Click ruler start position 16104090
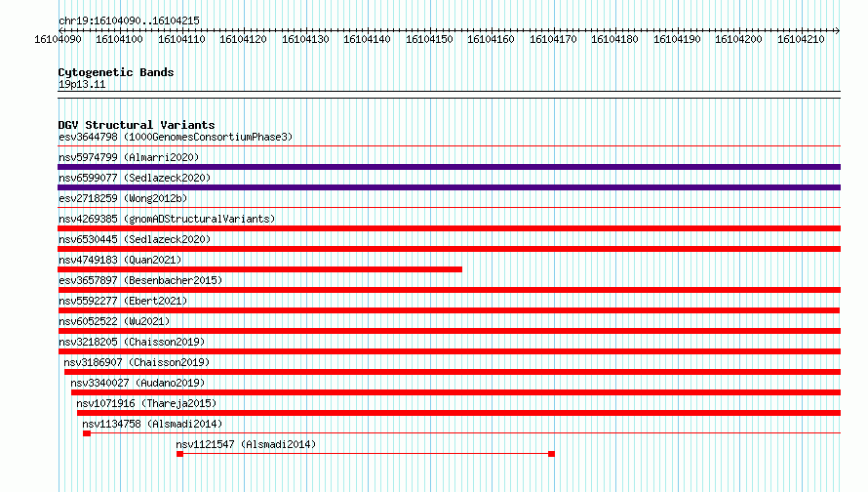 58,39
